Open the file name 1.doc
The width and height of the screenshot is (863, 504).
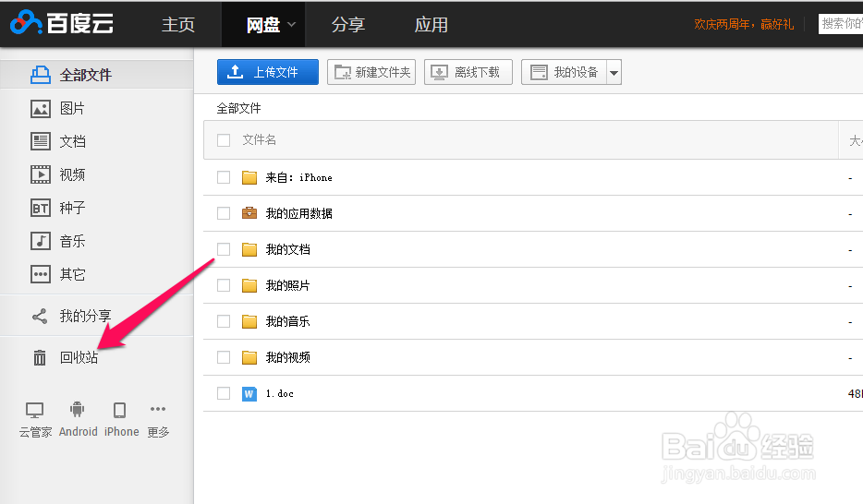click(280, 393)
